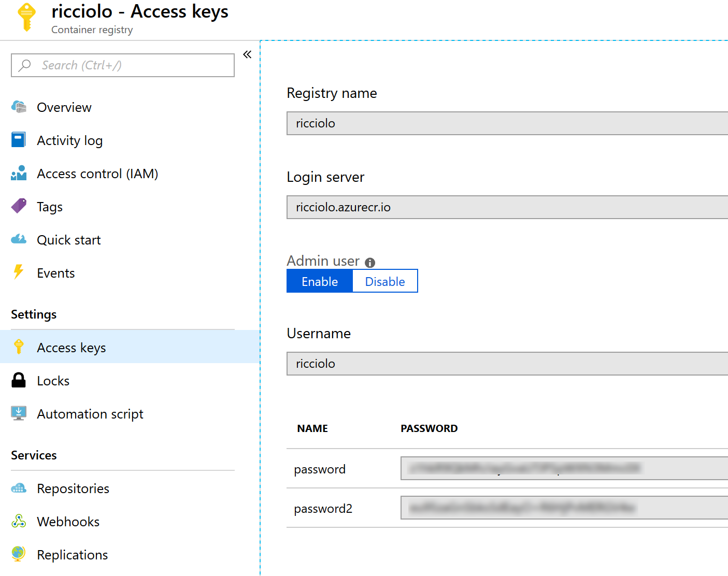The width and height of the screenshot is (728, 576).
Task: Click the Overview cloud icon
Action: (19, 107)
